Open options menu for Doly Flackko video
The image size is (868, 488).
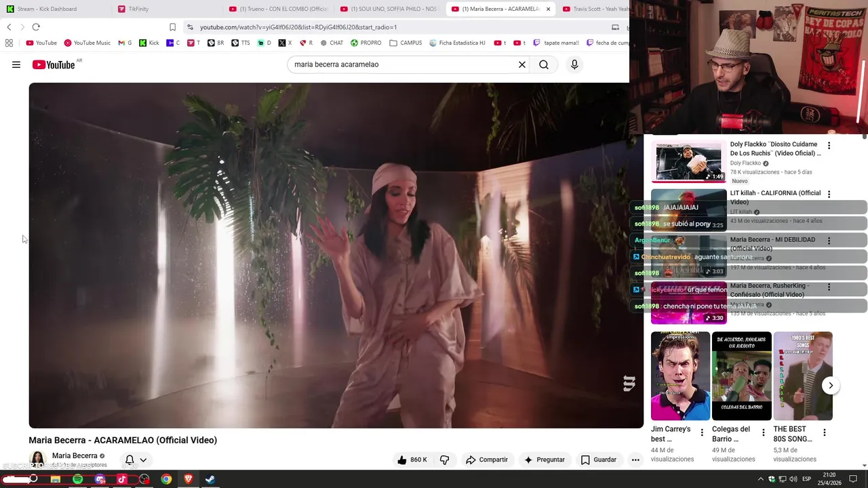click(829, 146)
